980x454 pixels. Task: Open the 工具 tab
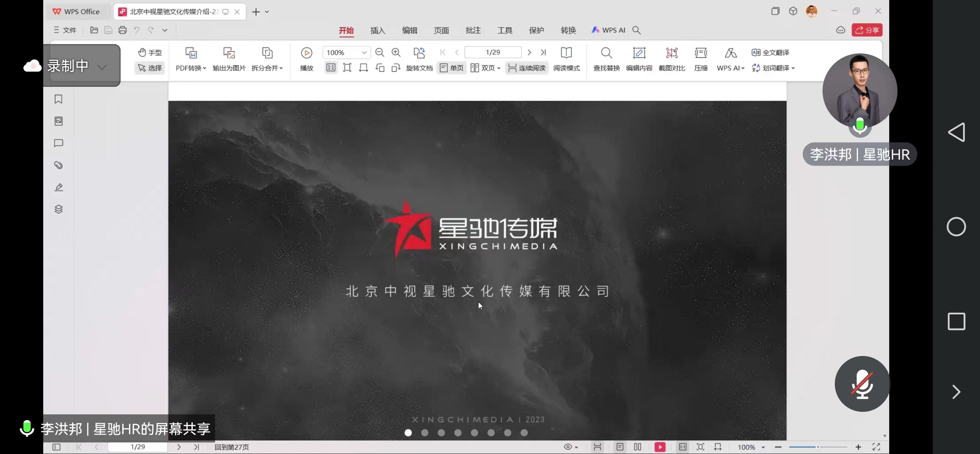[505, 30]
